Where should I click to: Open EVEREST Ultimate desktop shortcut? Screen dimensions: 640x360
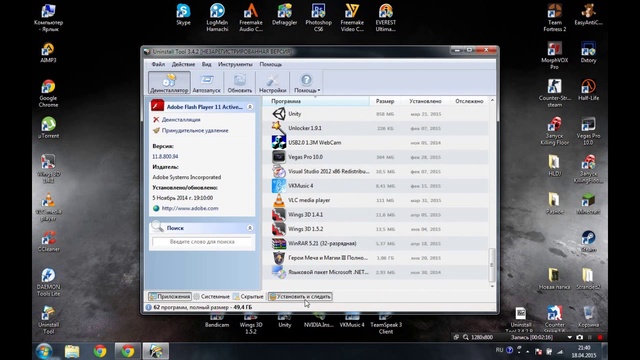(x=385, y=17)
